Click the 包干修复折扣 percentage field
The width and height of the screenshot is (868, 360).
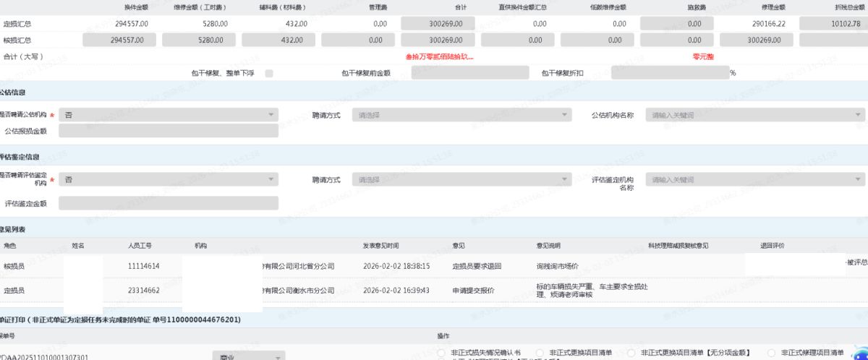pos(669,73)
